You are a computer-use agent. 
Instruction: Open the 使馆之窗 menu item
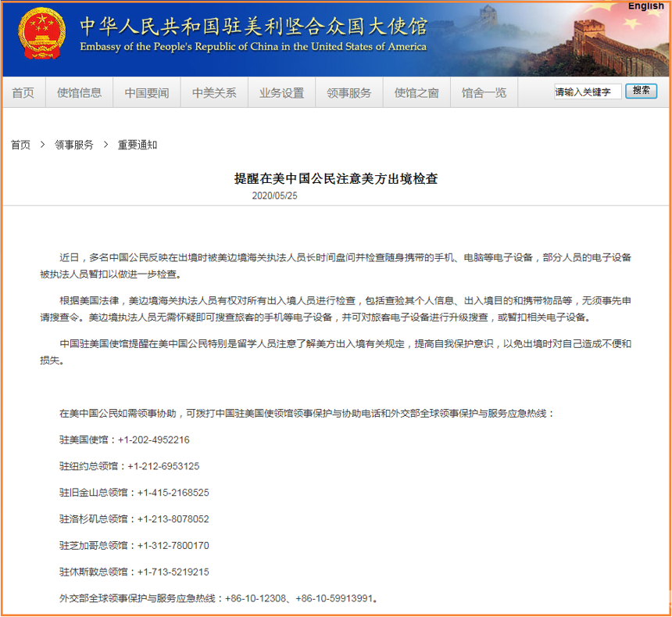coord(416,92)
